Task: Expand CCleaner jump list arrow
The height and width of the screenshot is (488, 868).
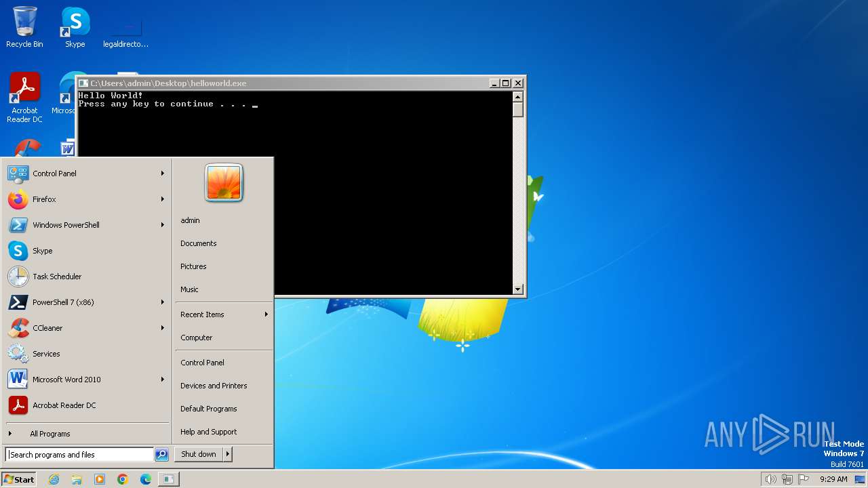Action: pos(163,328)
